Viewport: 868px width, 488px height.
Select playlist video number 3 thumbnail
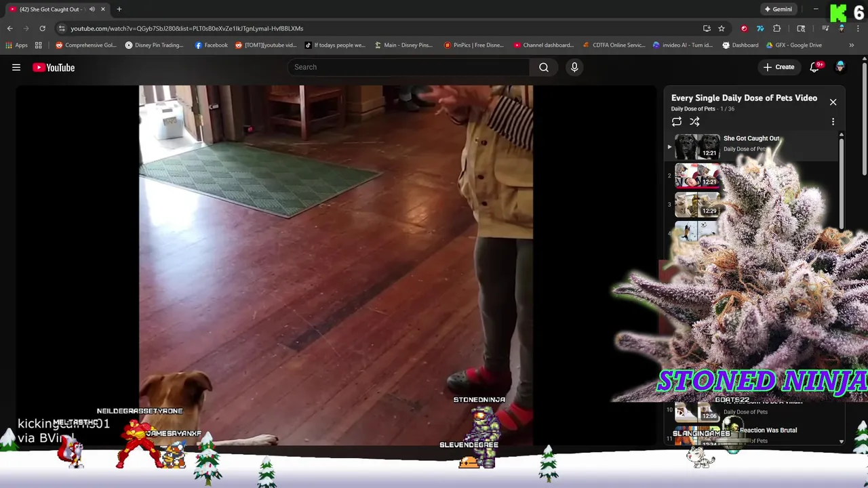coord(697,205)
